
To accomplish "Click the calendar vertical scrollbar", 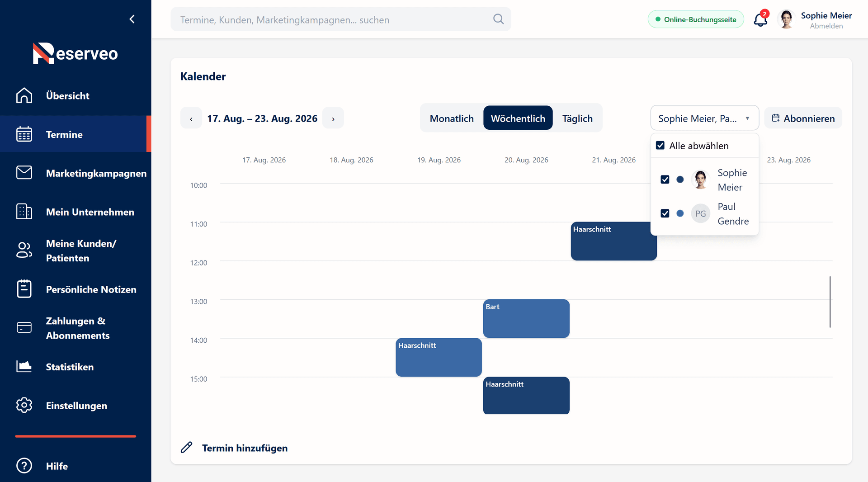I will click(830, 302).
